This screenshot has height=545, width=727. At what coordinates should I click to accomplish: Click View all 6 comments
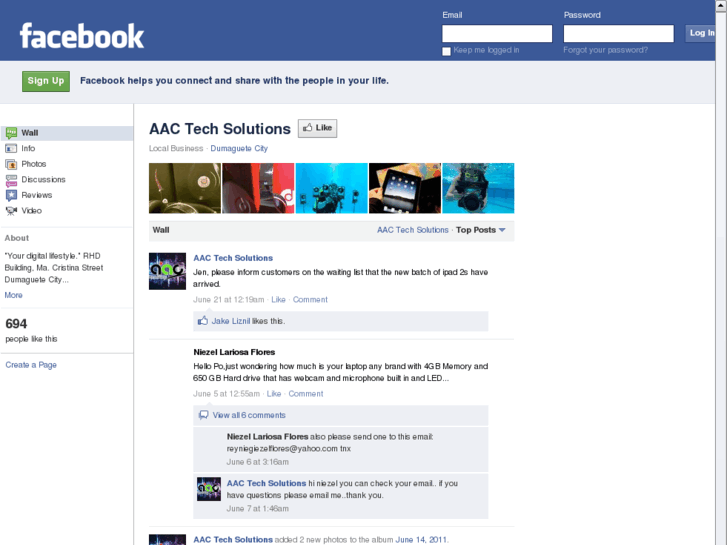coord(249,415)
